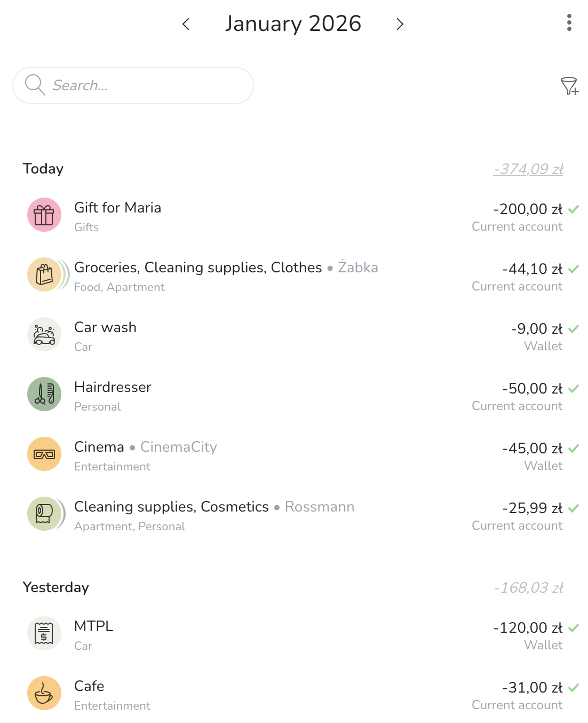Open Today's total link showing -374,09 zł
This screenshot has height=723, width=588.
pyautogui.click(x=528, y=168)
